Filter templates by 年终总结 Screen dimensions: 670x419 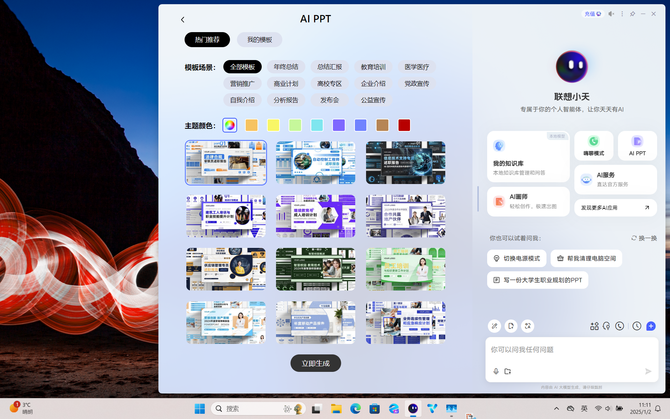[x=286, y=67]
